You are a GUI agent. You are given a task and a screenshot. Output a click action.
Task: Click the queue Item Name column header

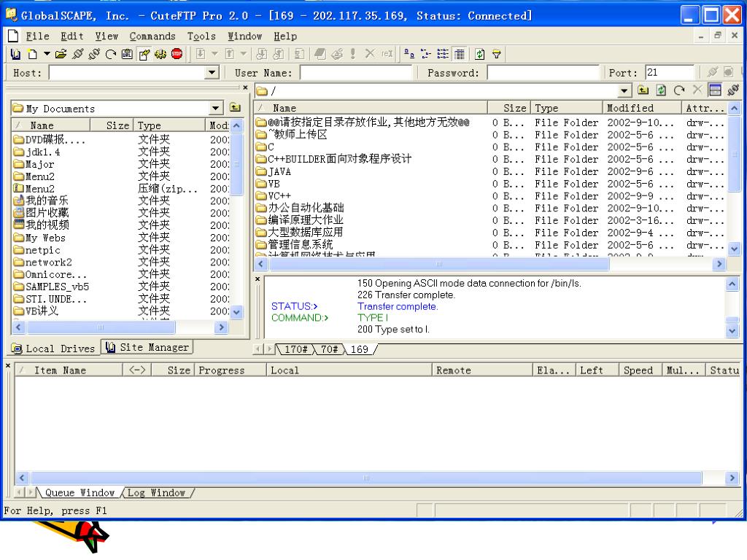(69, 370)
